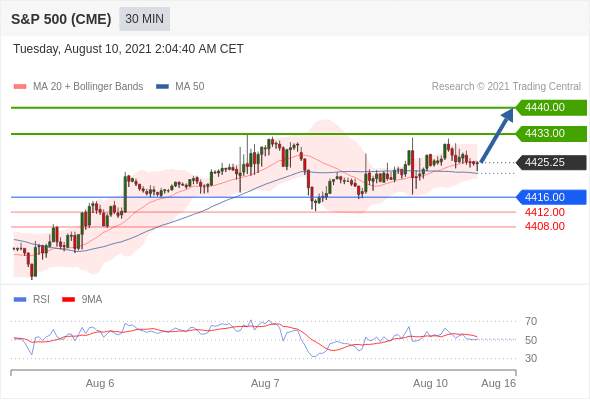Viewport: 590px width, 400px height.
Task: Click the 30 MIN timeframe button
Action: point(144,19)
